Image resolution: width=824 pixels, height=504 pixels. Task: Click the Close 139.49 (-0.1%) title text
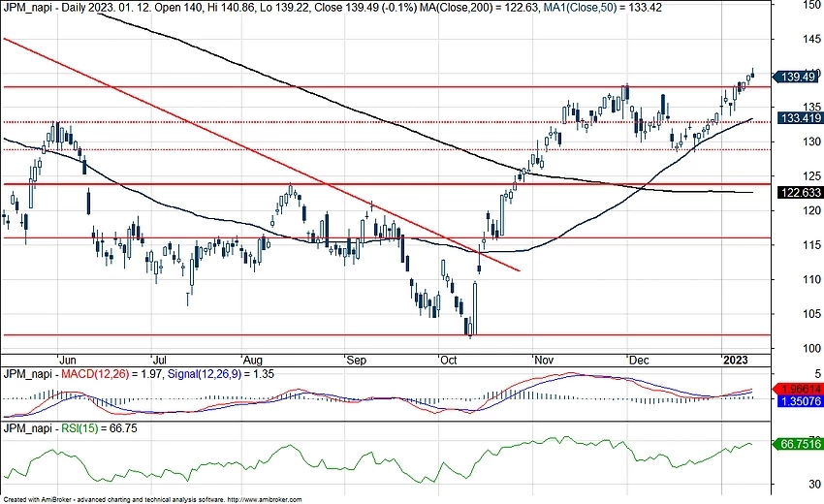(x=365, y=8)
